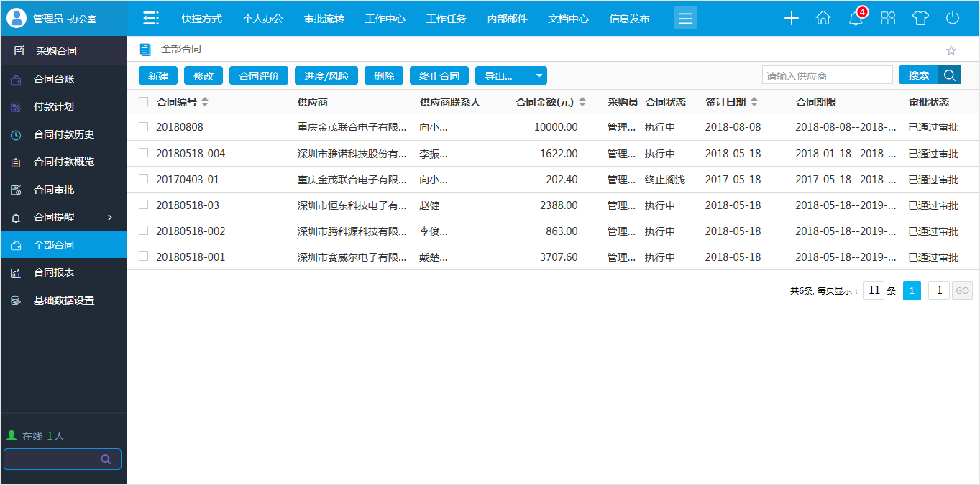
Task: Click inside the 请输入供应商 search field
Action: click(827, 75)
